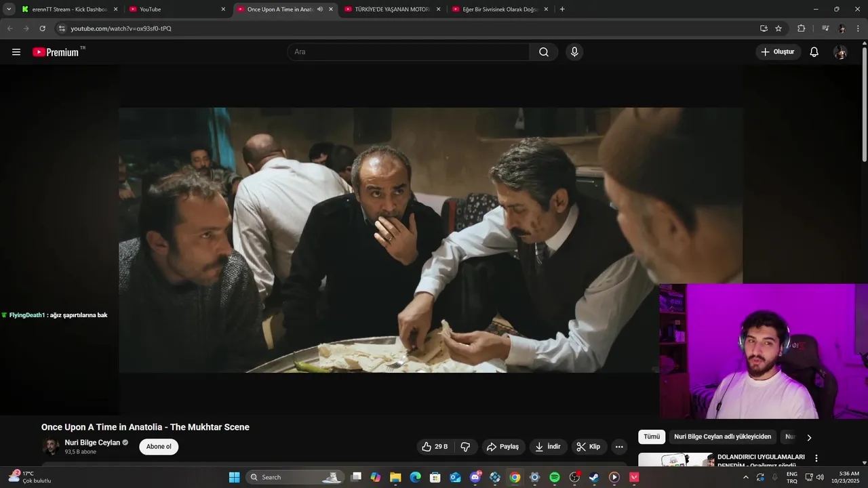The image size is (868, 488).
Task: Open volume control in system tray
Action: [821, 477]
